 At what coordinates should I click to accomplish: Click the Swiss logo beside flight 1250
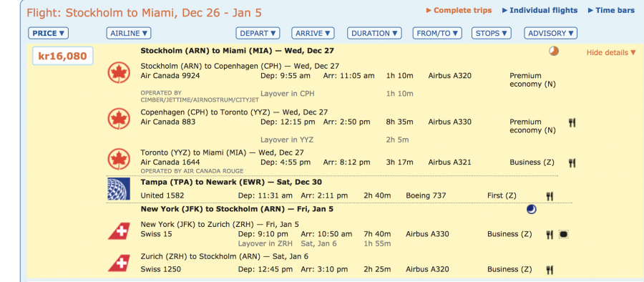pos(119,263)
